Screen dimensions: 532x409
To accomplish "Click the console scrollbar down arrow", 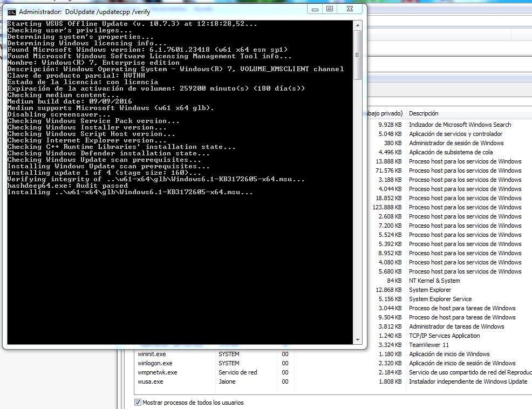I will (x=357, y=339).
